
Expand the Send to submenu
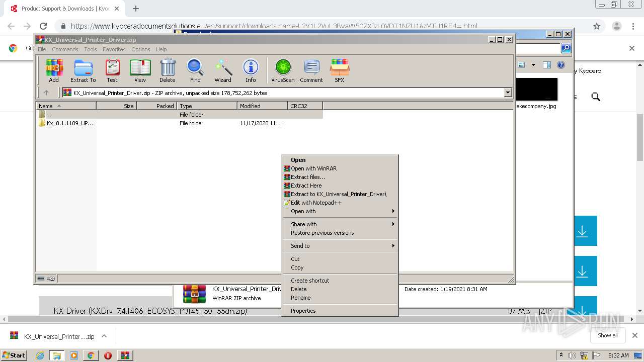coord(340,246)
